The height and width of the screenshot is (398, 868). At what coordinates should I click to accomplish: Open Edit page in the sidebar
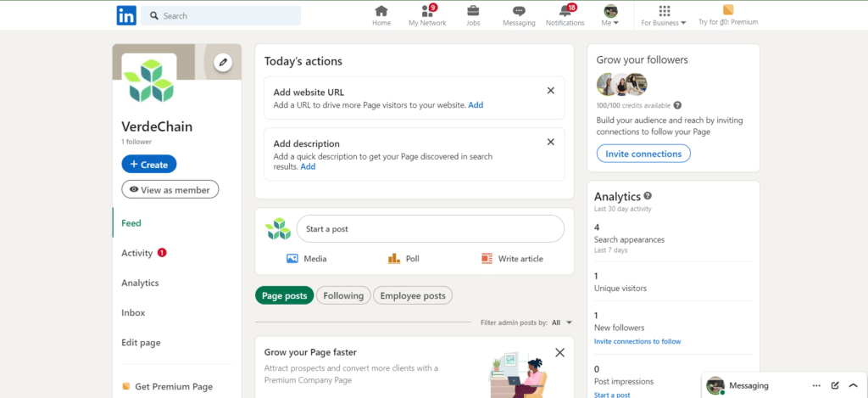point(142,343)
